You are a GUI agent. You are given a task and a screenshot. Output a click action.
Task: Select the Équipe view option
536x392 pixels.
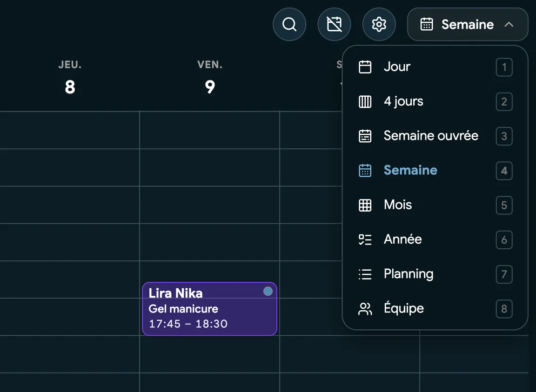(x=435, y=309)
